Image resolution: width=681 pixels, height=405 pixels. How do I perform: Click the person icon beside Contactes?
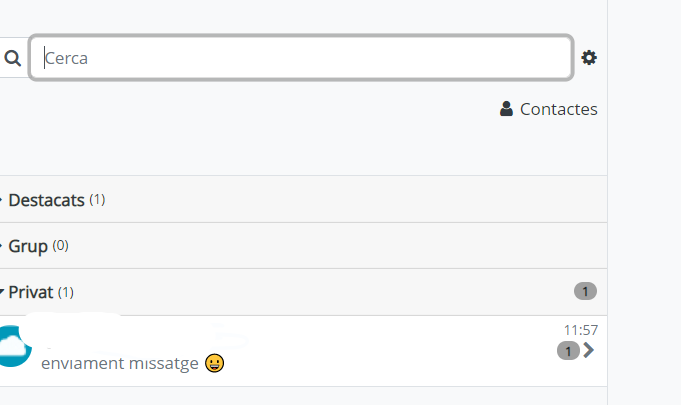pyautogui.click(x=506, y=109)
